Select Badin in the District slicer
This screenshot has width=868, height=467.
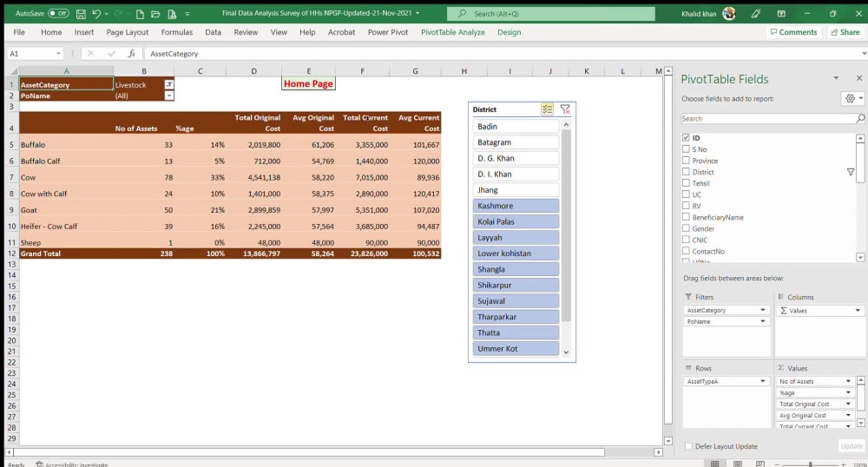516,126
